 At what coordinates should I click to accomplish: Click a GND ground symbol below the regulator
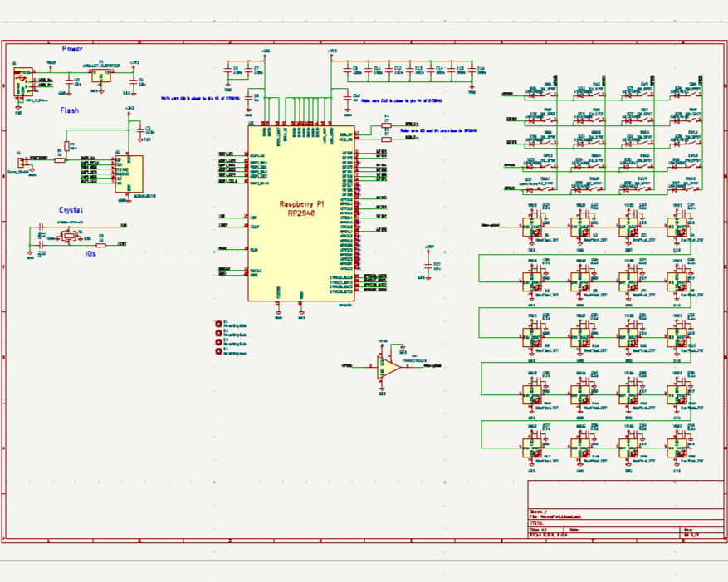pyautogui.click(x=100, y=91)
